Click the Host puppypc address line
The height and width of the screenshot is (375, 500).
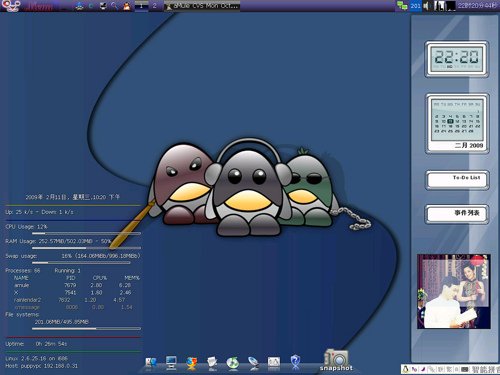41,366
